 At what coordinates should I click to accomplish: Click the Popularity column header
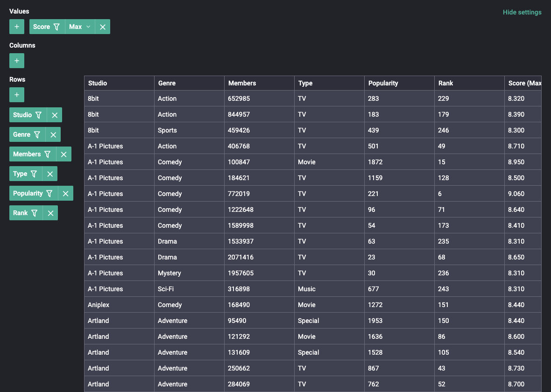click(383, 83)
